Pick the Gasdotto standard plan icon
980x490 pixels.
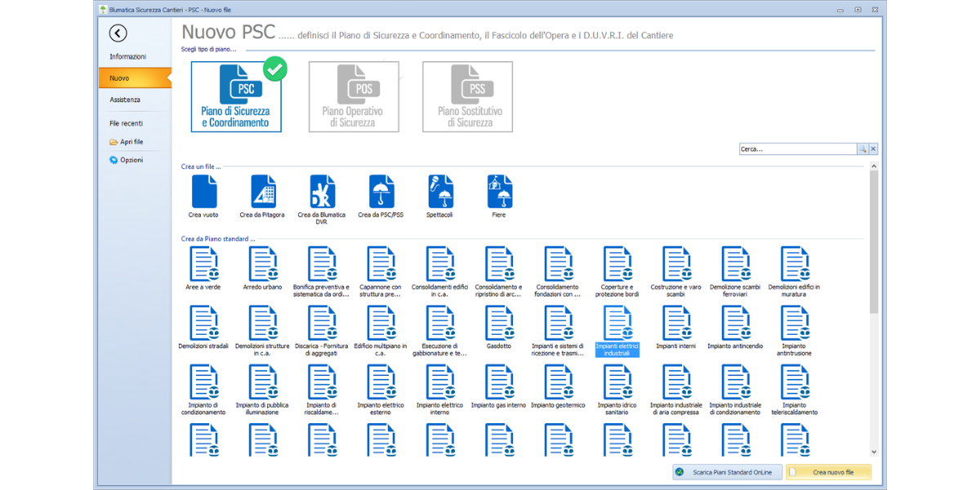(x=499, y=323)
